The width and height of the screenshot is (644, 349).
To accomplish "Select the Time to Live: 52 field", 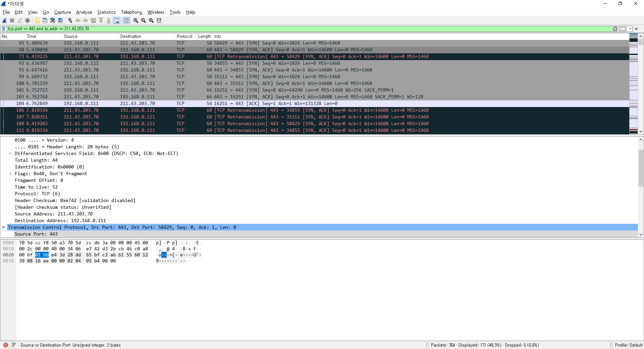I will 36,187.
